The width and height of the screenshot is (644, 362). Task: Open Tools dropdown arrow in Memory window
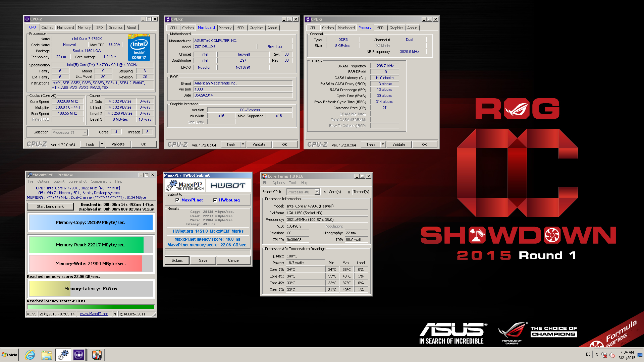[x=383, y=145]
